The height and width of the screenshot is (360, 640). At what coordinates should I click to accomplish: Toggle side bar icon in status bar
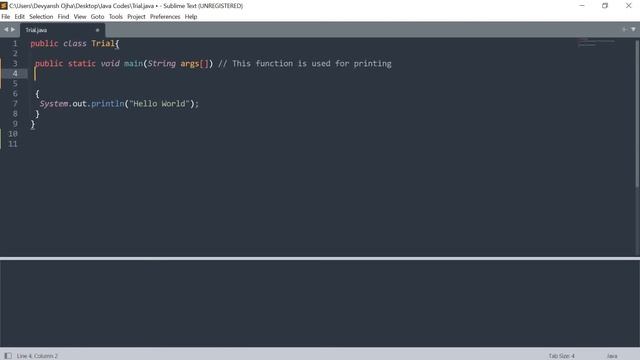(8, 356)
